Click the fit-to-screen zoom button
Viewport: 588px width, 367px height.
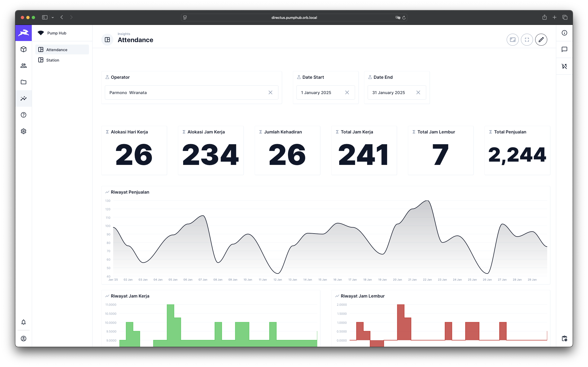point(512,40)
